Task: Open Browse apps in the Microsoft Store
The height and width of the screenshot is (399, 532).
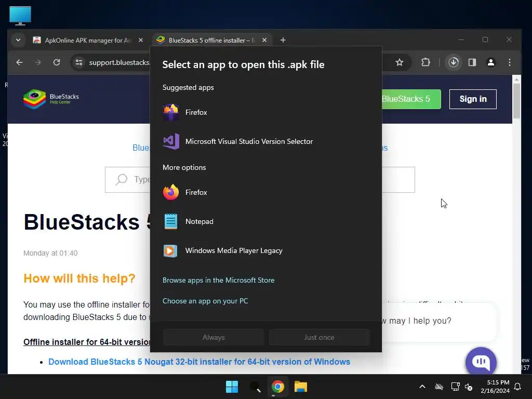Action: coord(218,280)
